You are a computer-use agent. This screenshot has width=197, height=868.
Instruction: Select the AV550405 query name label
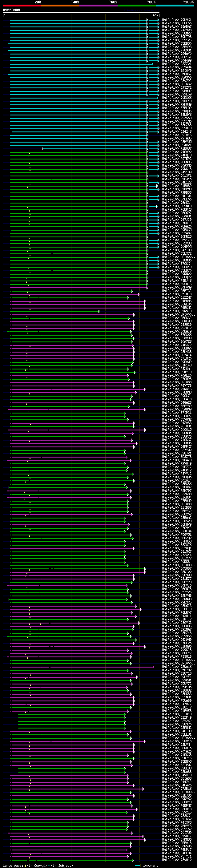click(11, 10)
